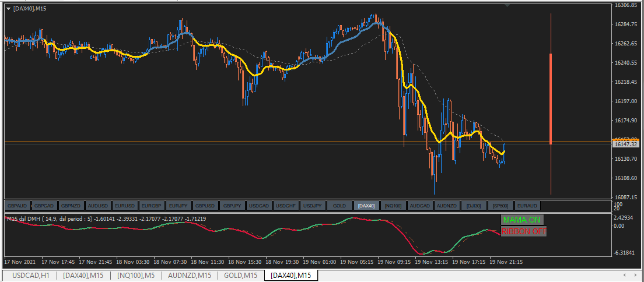644x282 pixels.
Task: Toggle the MAMA ON indicator button
Action: (x=522, y=220)
